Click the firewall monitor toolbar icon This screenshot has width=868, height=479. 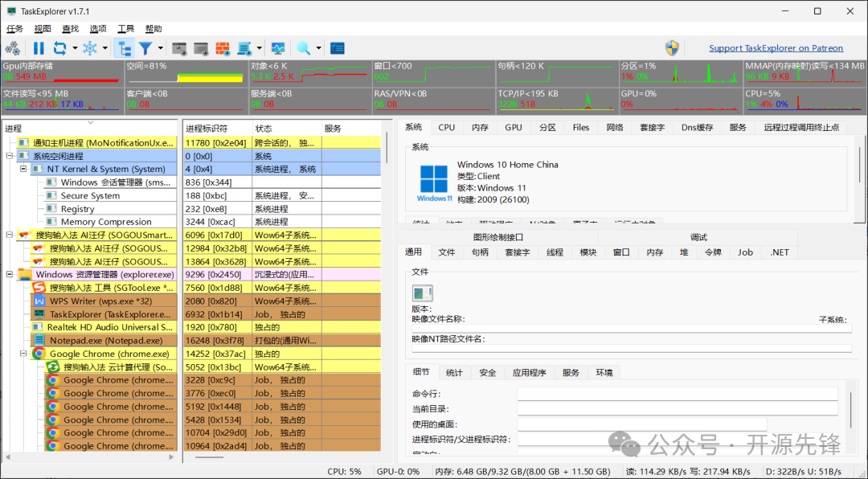(x=223, y=48)
